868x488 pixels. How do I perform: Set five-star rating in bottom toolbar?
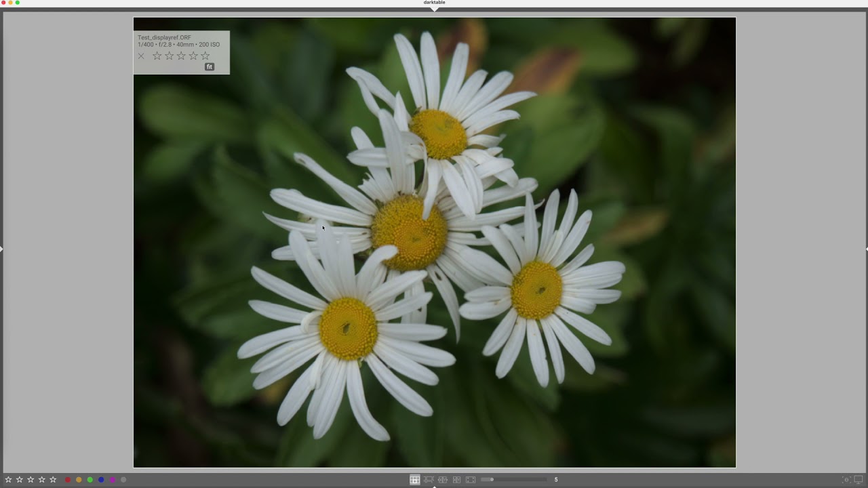pyautogui.click(x=53, y=480)
